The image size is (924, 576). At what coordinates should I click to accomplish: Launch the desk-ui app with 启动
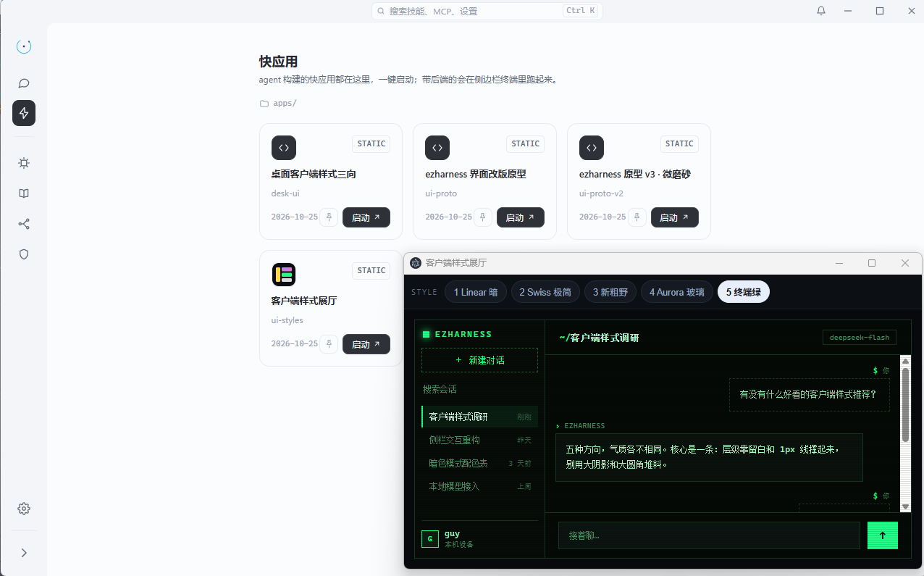366,217
